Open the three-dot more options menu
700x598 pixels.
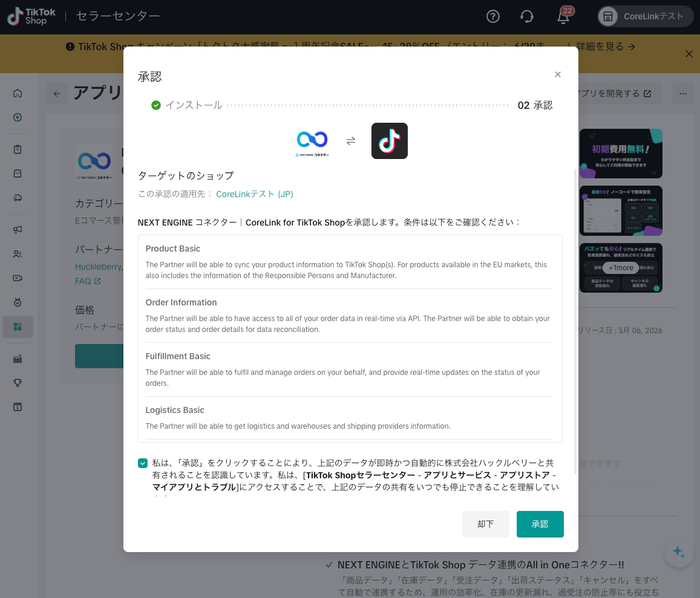click(683, 94)
